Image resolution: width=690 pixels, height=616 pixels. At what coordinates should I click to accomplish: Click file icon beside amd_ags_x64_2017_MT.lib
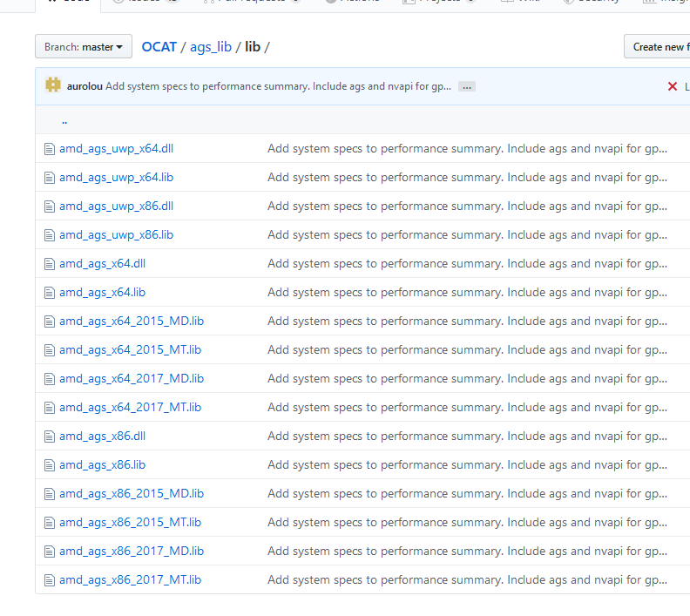coord(50,408)
